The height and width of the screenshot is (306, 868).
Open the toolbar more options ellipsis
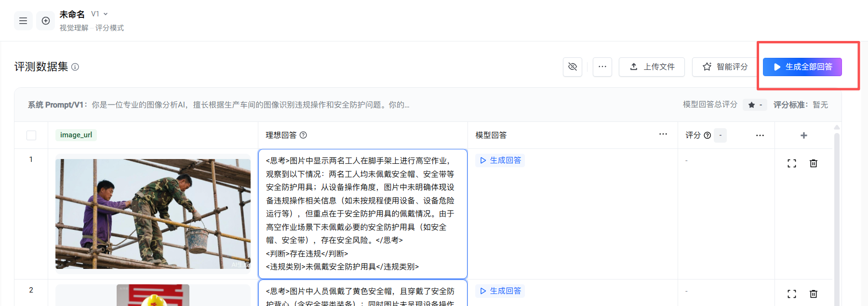[602, 67]
